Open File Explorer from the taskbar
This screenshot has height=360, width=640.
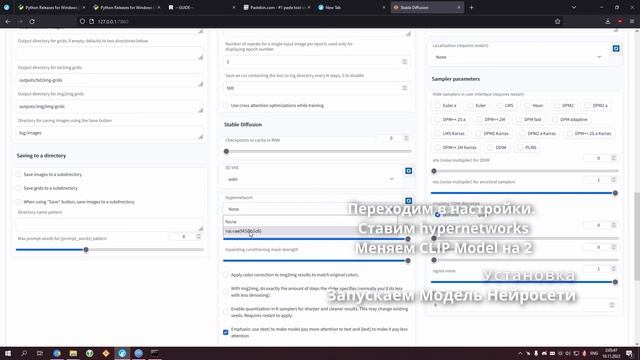(x=73, y=353)
